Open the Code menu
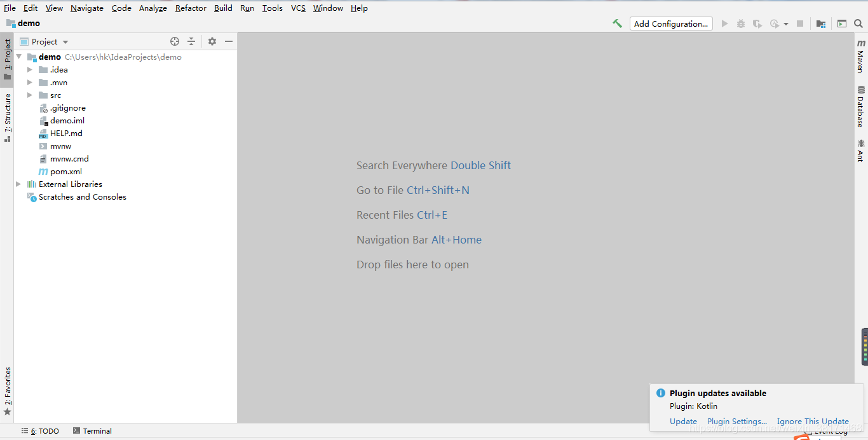 pyautogui.click(x=121, y=8)
